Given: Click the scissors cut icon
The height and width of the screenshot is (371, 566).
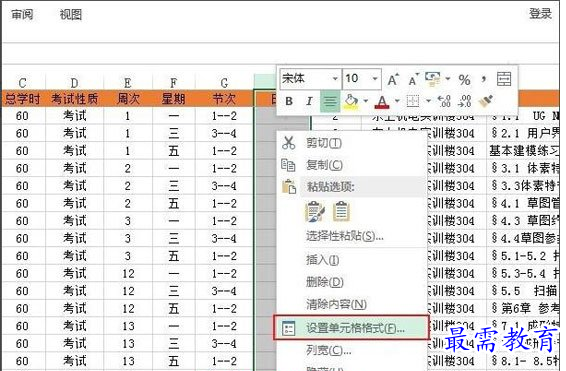Looking at the screenshot, I should [x=288, y=143].
